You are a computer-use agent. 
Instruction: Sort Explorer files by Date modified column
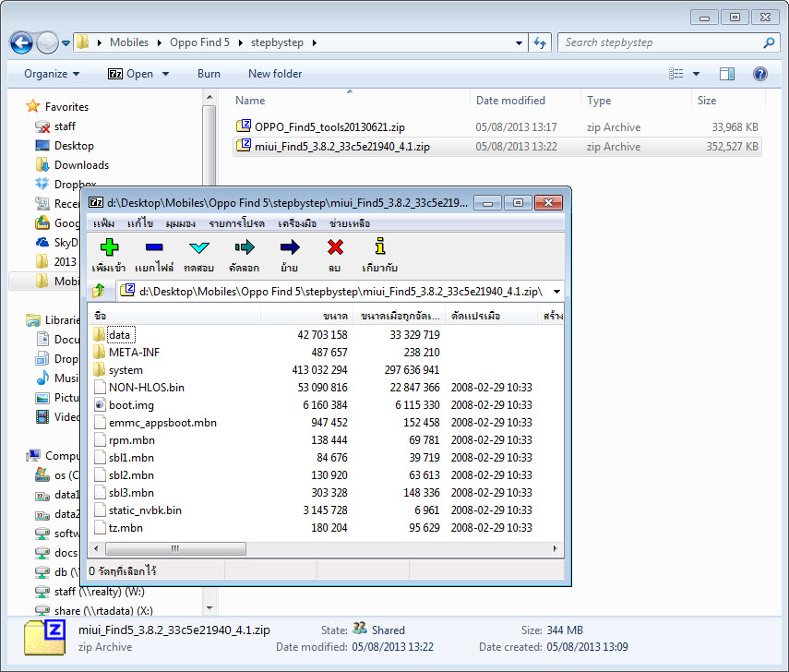click(525, 101)
